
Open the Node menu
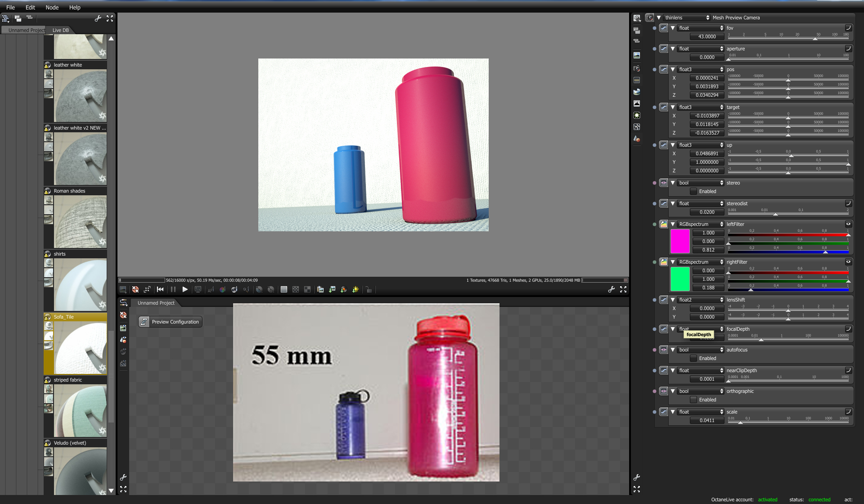click(x=52, y=7)
